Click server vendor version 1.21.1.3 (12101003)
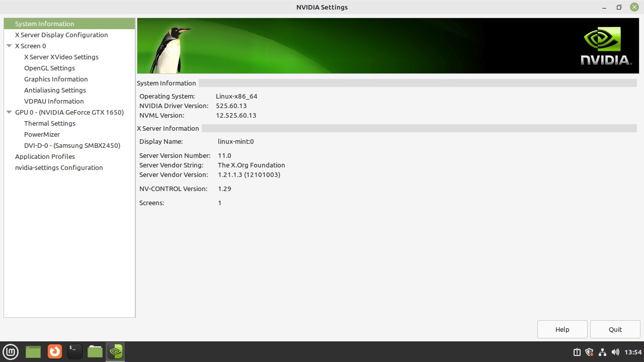Screen dimensions: 644x362 (x=249, y=174)
